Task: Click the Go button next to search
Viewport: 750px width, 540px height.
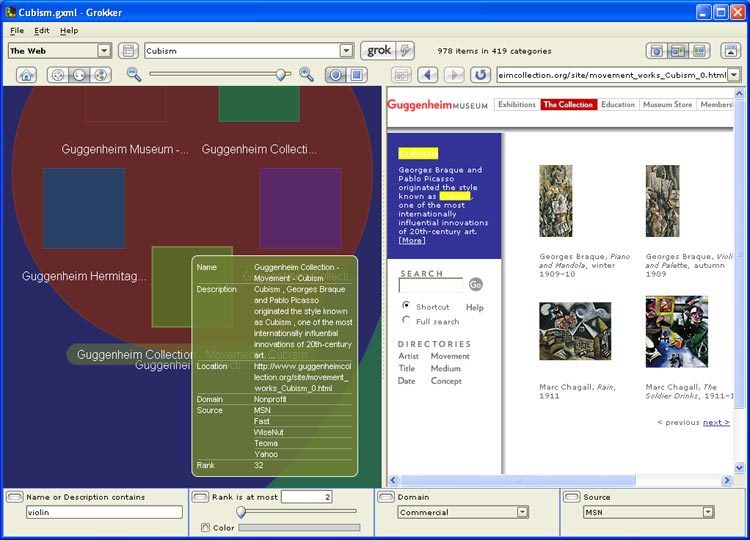Action: click(475, 285)
